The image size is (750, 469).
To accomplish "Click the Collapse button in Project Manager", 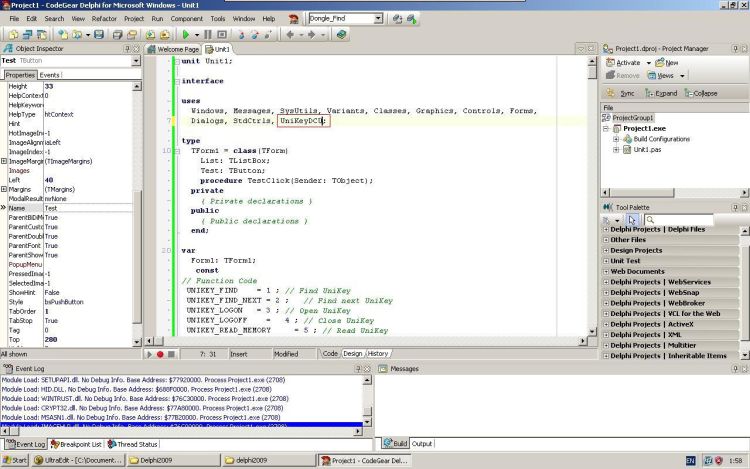I will click(701, 93).
